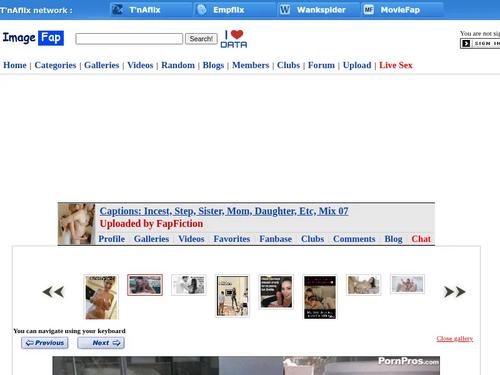Open the uploader's Comments tab
The height and width of the screenshot is (375, 500).
354,239
